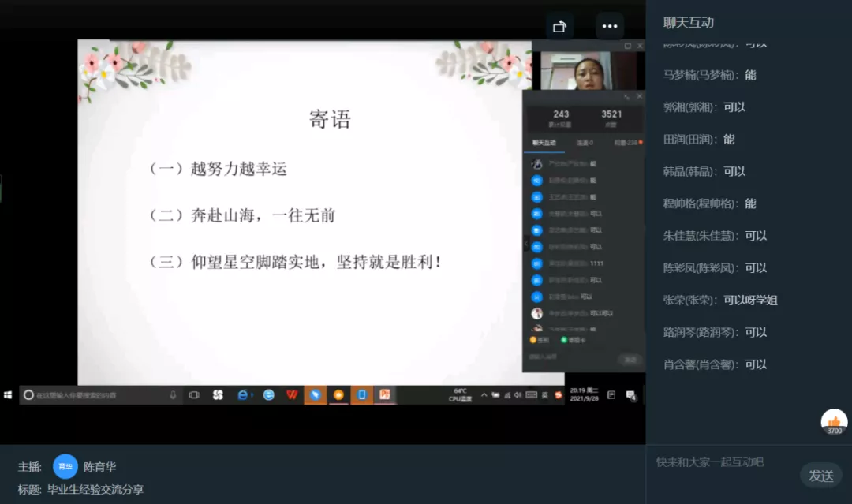Screen dimensions: 852x504
Task: Open the notification center icon in the taskbar
Action: pyautogui.click(x=631, y=394)
